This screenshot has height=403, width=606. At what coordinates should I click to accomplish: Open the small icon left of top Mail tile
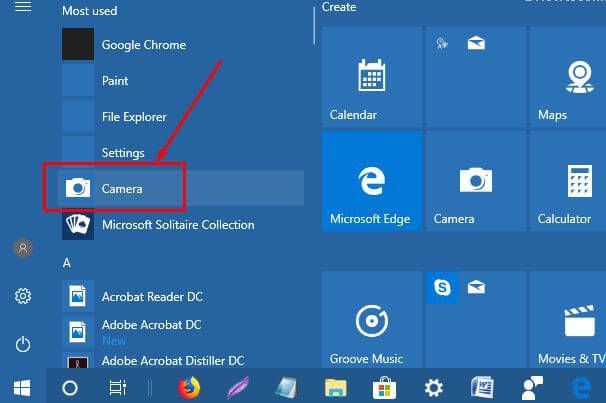442,43
